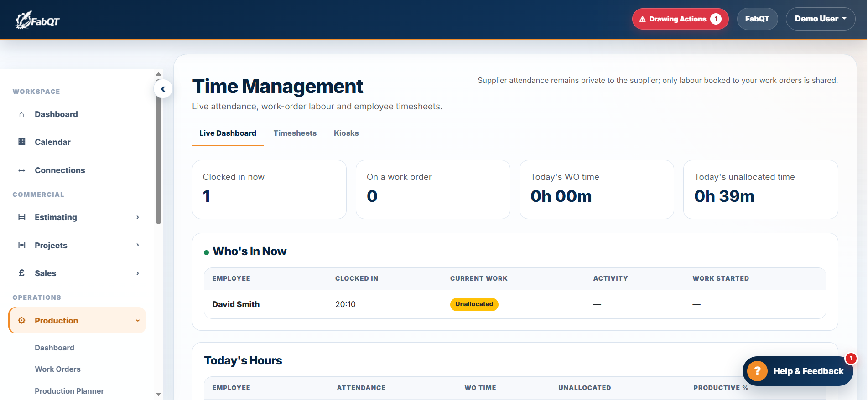
Task: Switch to the Timesheets tab
Action: tap(295, 133)
